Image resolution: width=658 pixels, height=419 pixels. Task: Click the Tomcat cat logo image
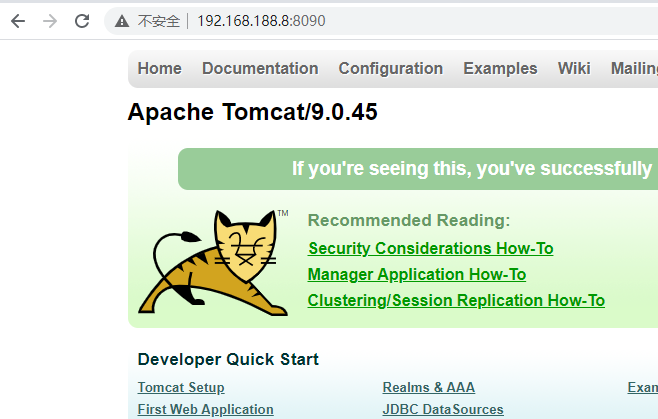click(213, 263)
